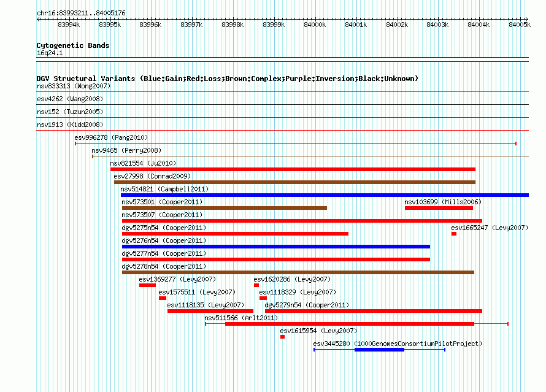This screenshot has height=392, width=546.
Task: Click the esv3445280 thick blue segment
Action: click(x=380, y=350)
